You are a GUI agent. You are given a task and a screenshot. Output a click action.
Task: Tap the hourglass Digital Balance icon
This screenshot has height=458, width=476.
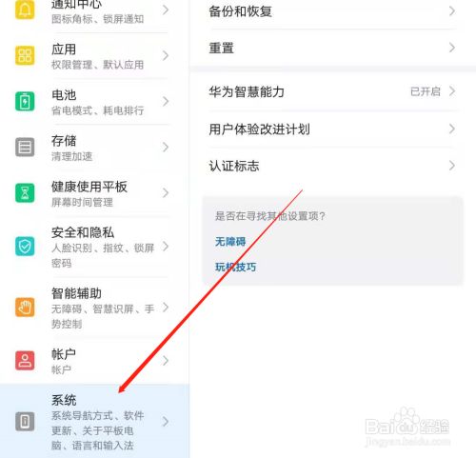[25, 192]
